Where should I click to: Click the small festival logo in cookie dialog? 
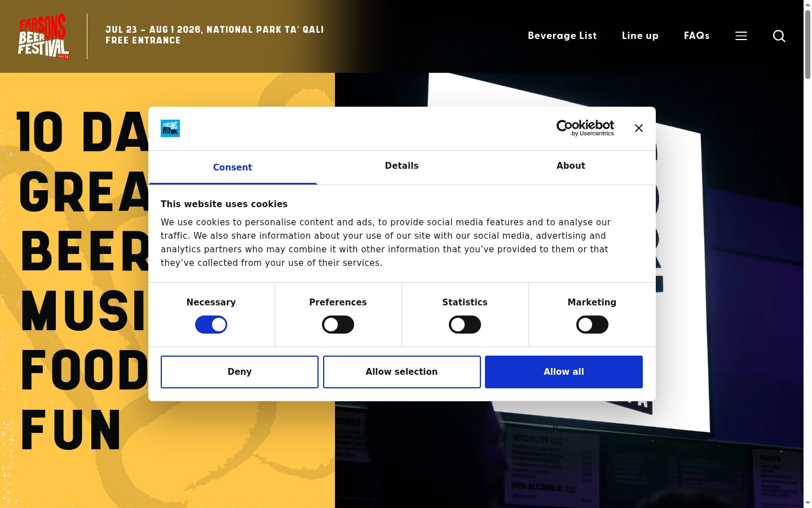pos(170,128)
